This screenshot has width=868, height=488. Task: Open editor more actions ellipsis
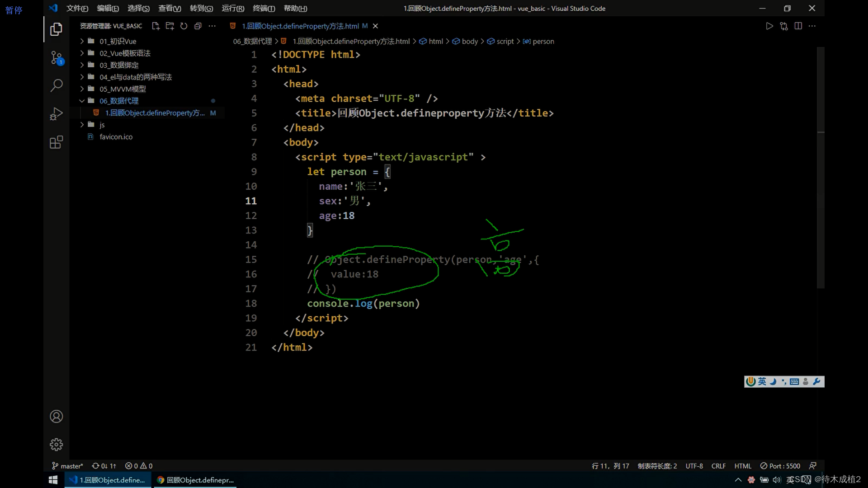point(812,26)
